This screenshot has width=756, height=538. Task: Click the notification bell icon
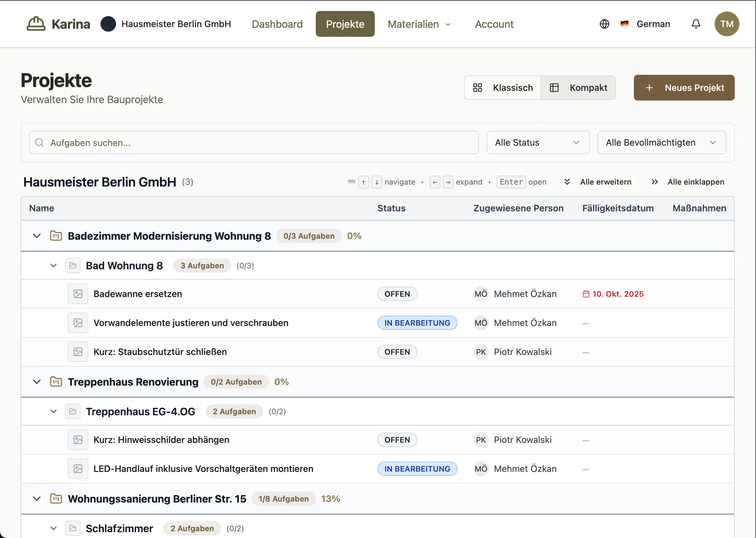(x=696, y=24)
